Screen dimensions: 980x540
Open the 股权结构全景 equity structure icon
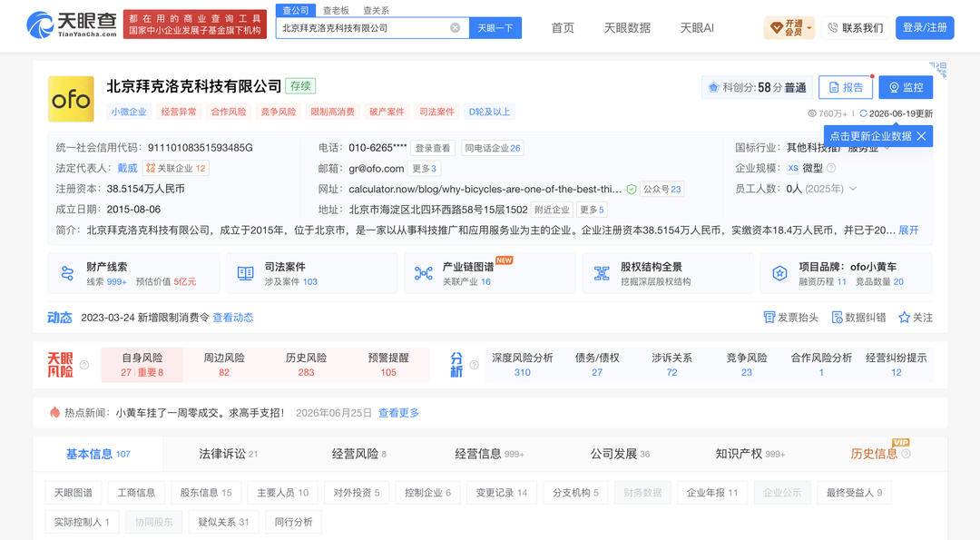pos(602,273)
